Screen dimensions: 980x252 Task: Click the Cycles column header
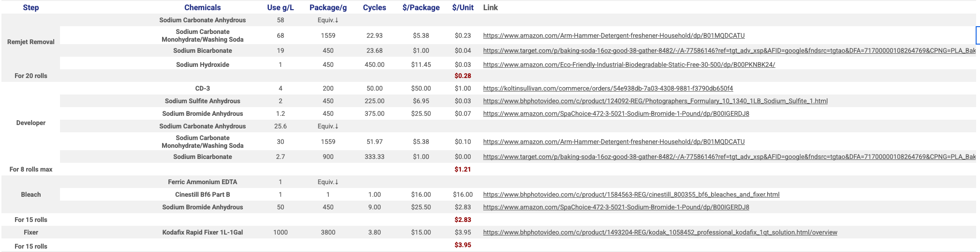coord(374,7)
